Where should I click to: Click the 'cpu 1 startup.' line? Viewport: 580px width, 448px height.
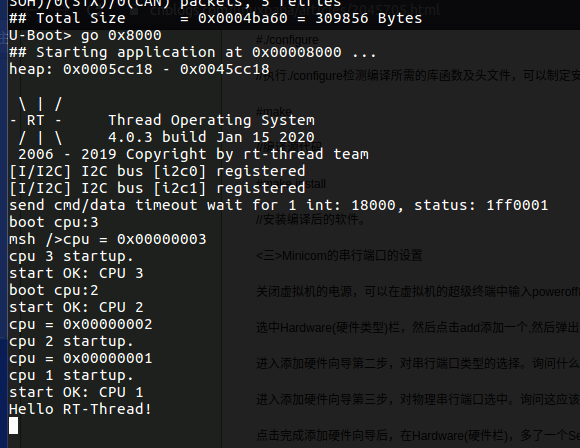tap(71, 375)
